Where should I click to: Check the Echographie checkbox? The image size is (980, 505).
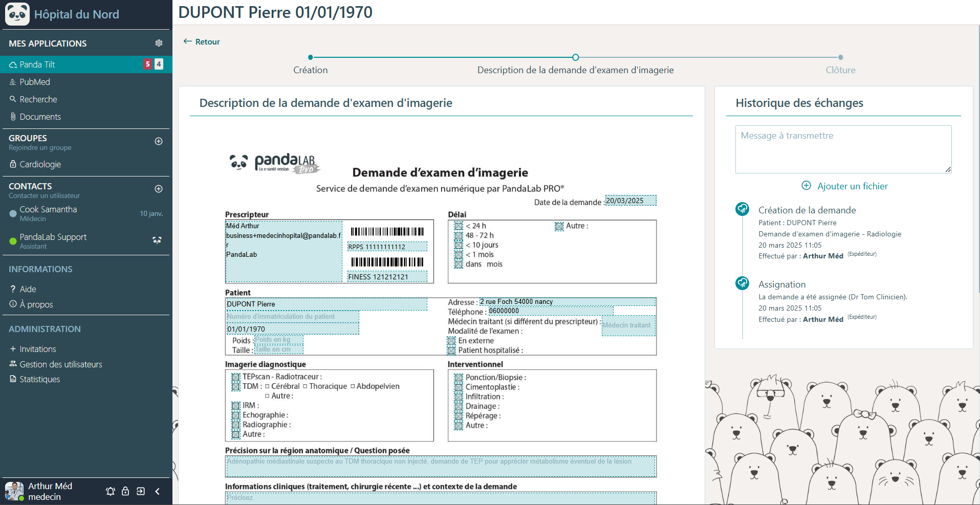tap(235, 415)
